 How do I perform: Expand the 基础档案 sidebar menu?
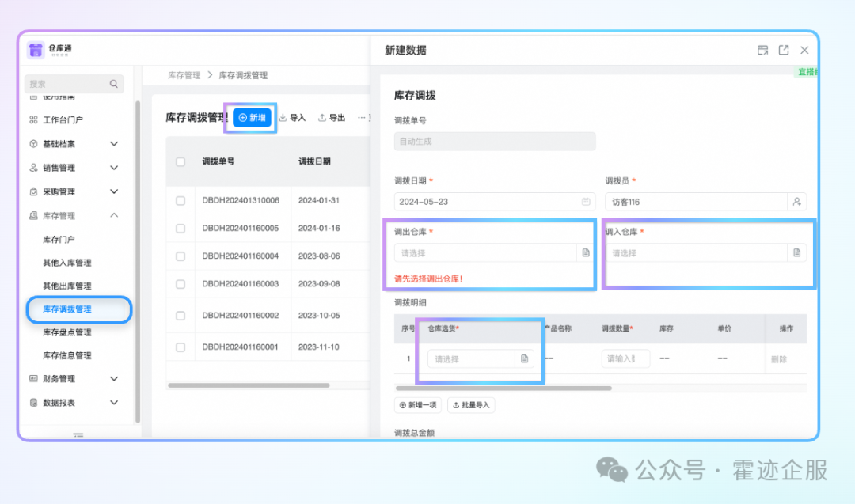click(x=113, y=144)
